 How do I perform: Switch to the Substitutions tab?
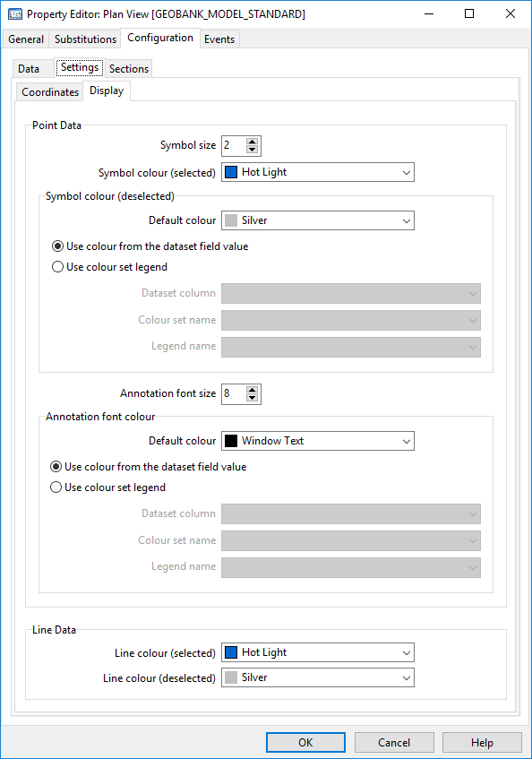tap(85, 39)
